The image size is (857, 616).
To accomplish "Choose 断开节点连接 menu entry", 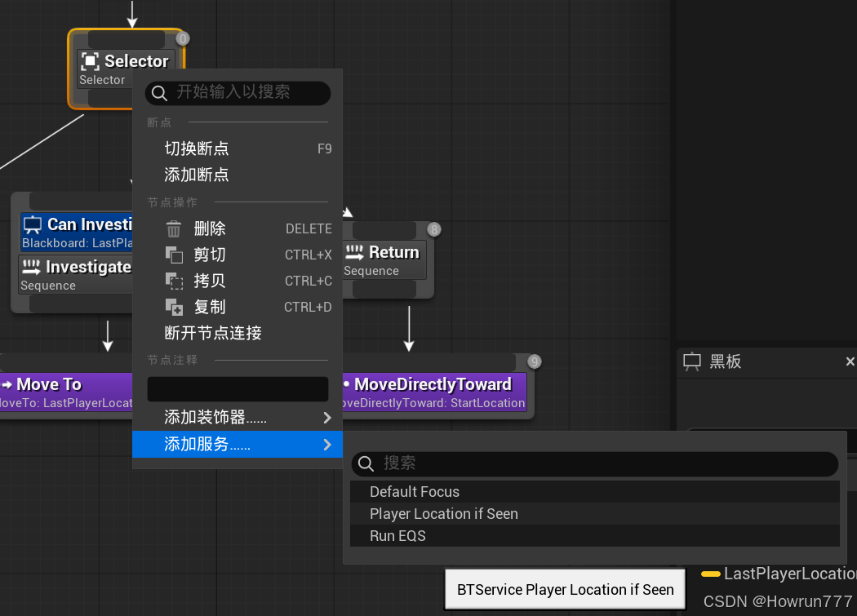I will 238,333.
